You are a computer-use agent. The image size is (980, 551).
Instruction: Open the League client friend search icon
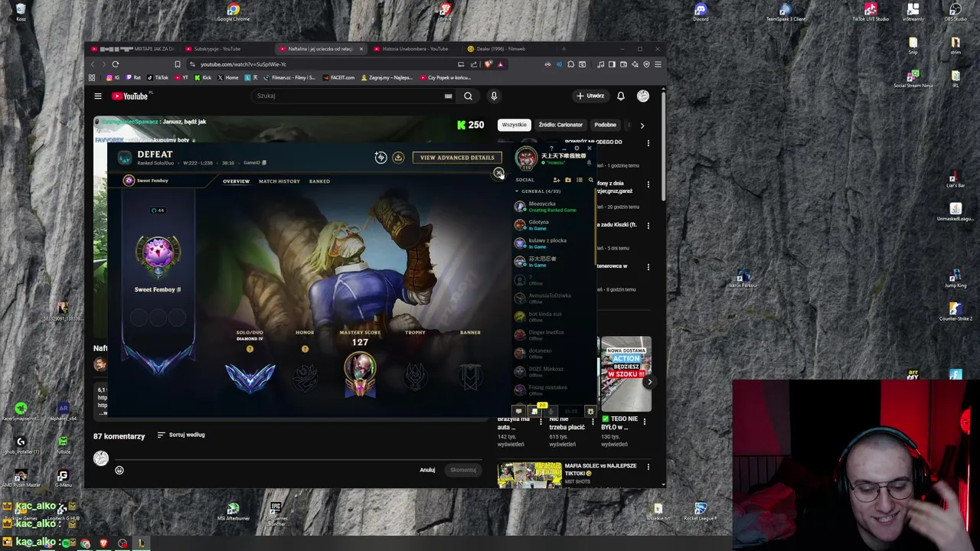pyautogui.click(x=590, y=180)
